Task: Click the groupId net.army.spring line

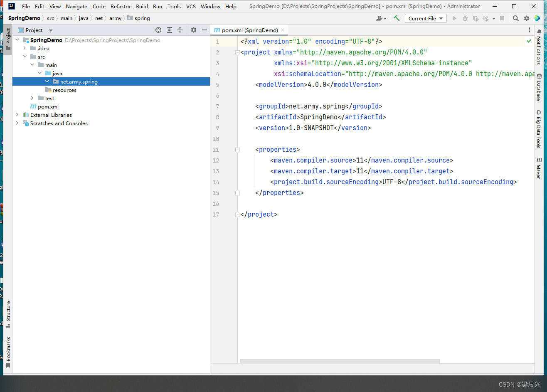Action: [x=319, y=106]
